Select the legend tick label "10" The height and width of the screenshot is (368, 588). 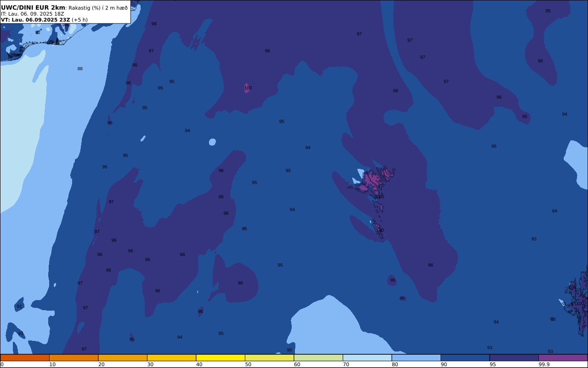pyautogui.click(x=52, y=364)
